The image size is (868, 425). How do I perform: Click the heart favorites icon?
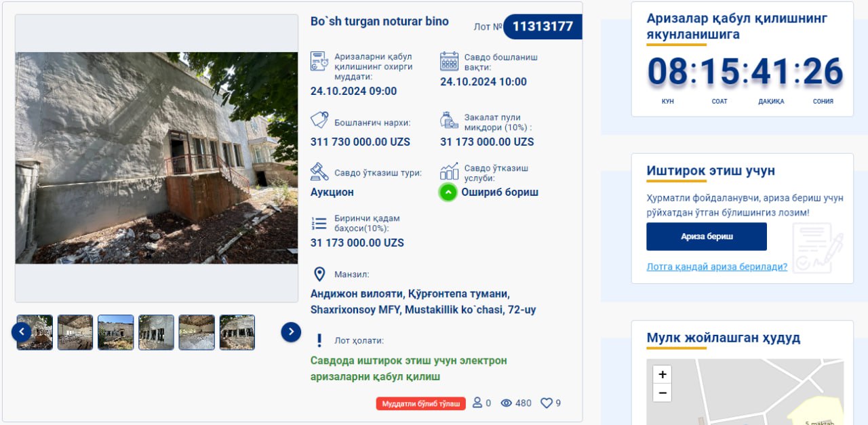click(547, 403)
